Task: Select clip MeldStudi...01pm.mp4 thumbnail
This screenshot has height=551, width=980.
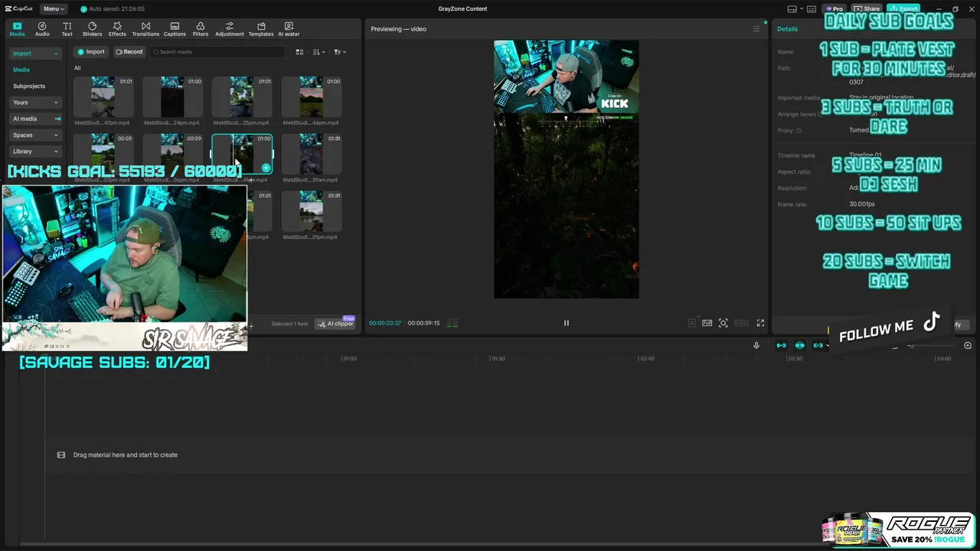Action: coord(311,211)
